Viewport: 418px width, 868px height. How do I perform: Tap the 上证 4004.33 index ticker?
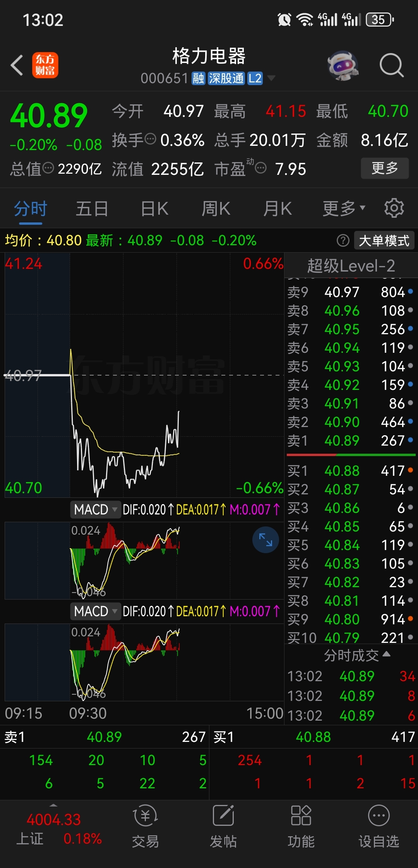(53, 829)
